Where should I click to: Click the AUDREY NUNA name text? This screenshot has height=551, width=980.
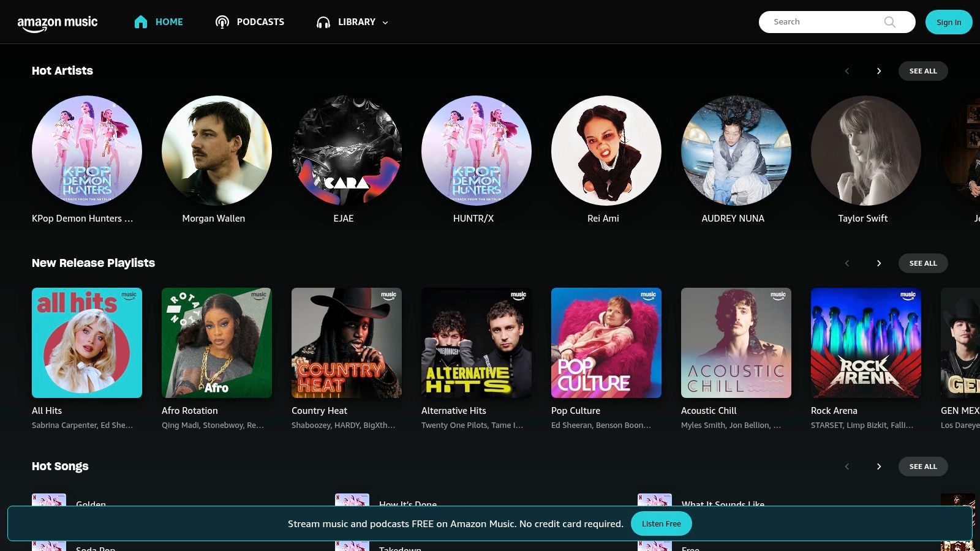(733, 219)
